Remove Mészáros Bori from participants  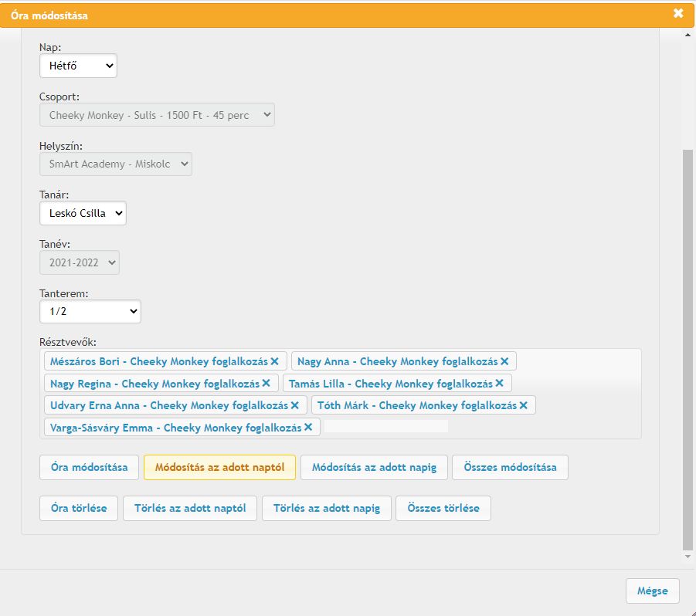[x=274, y=361]
